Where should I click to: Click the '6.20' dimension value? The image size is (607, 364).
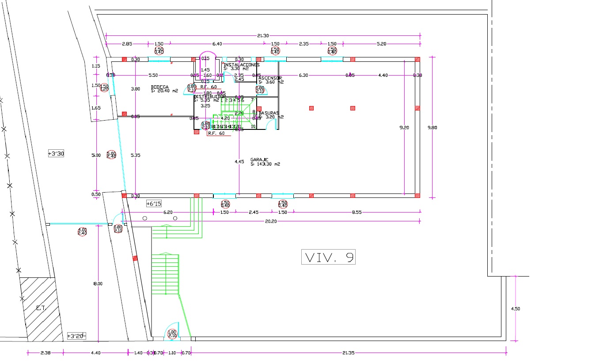point(168,212)
